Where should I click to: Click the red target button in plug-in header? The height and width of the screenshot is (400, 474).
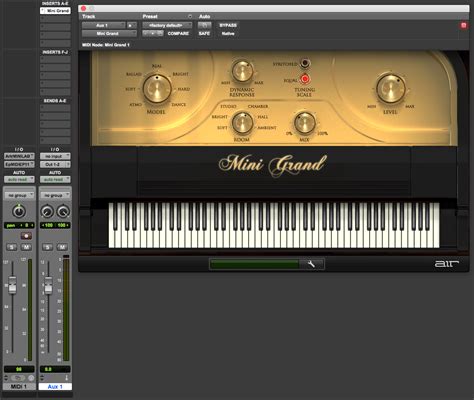tap(463, 25)
